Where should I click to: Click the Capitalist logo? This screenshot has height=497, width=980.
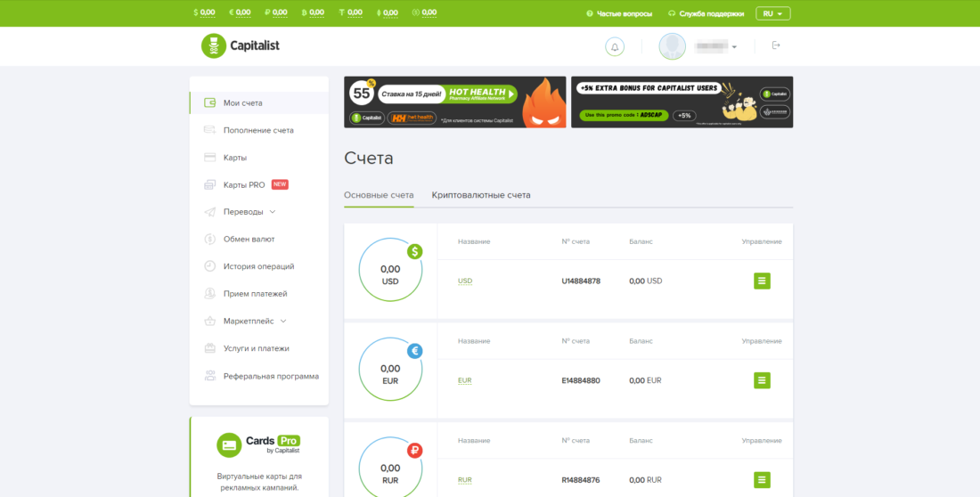241,45
